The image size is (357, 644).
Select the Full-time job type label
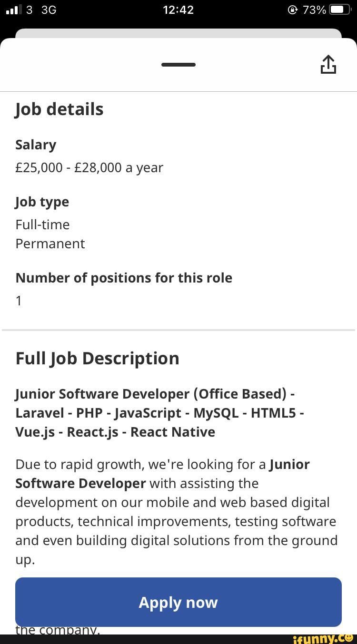pyautogui.click(x=42, y=224)
